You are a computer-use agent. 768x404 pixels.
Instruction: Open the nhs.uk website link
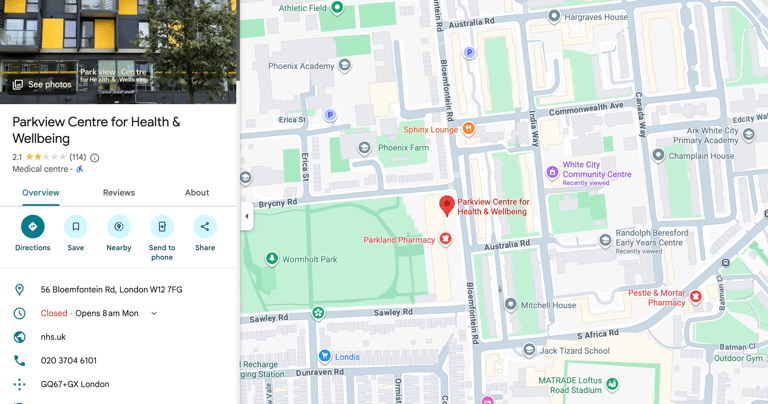click(x=53, y=337)
